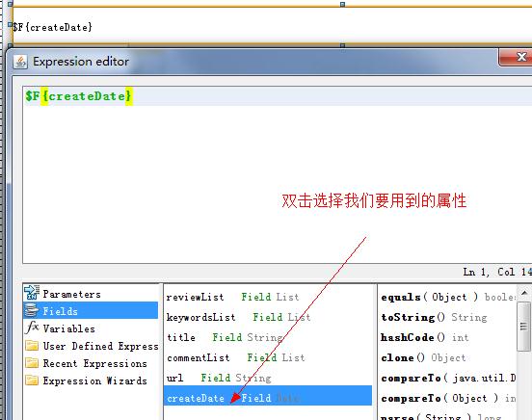This screenshot has width=532, height=420.
Task: Close the Expression editor dialog
Action: click(517, 57)
